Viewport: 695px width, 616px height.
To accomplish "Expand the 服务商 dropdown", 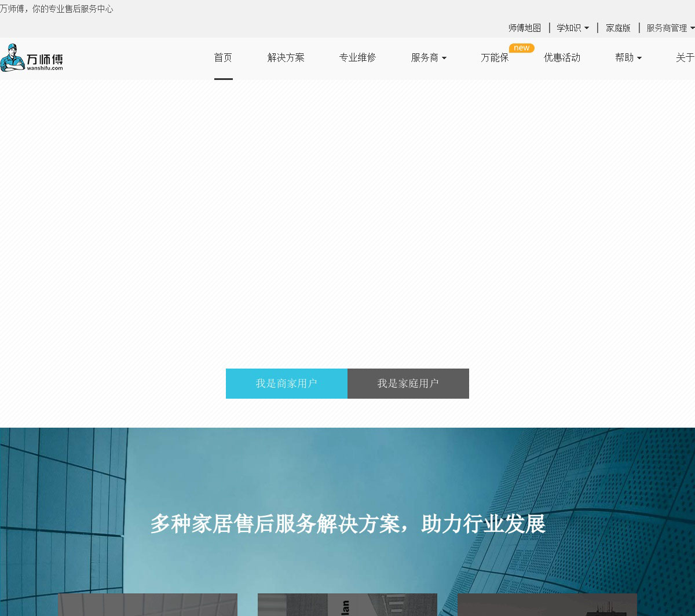I will tap(429, 57).
